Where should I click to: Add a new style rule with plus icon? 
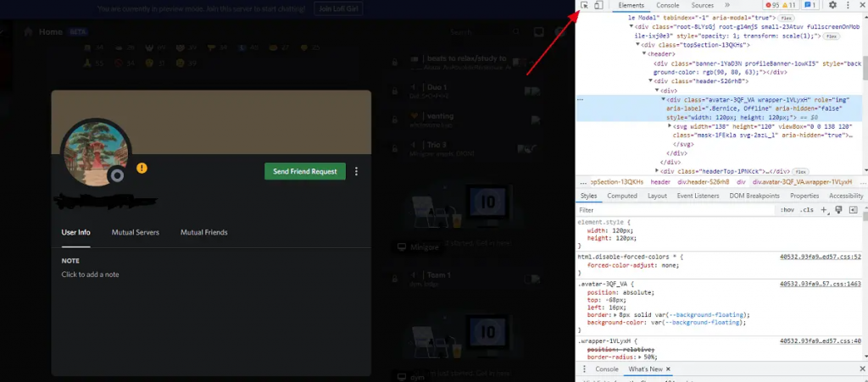click(x=824, y=210)
